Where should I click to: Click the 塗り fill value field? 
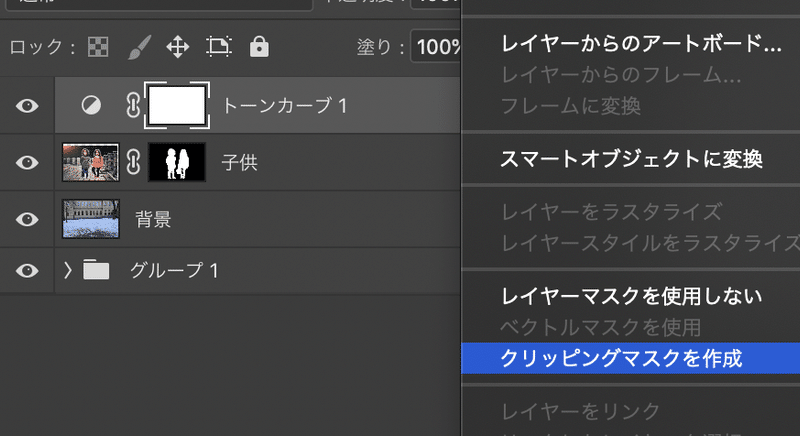pyautogui.click(x=435, y=47)
